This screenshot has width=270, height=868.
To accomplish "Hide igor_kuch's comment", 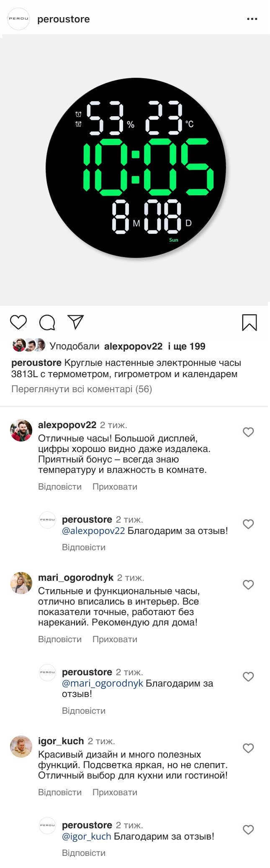I will tap(115, 792).
